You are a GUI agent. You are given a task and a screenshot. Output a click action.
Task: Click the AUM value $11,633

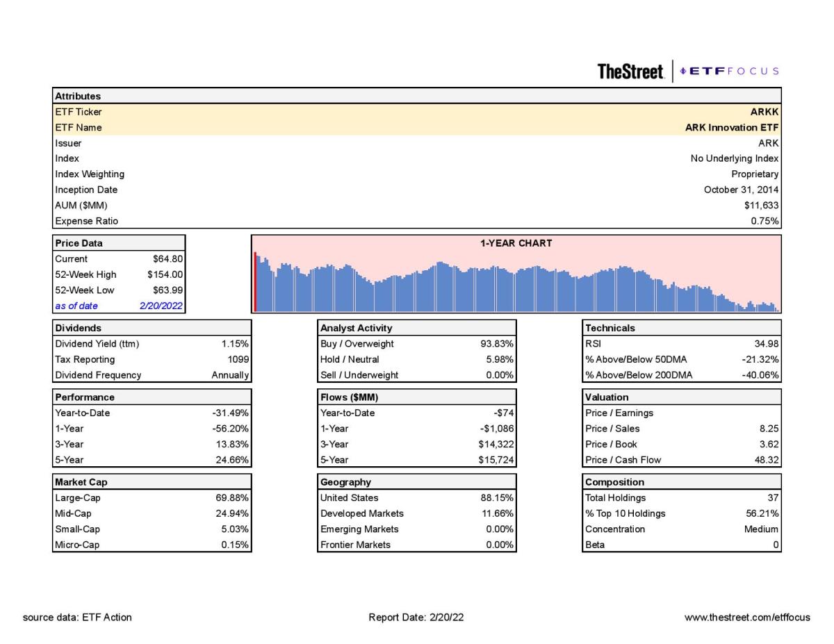762,206
